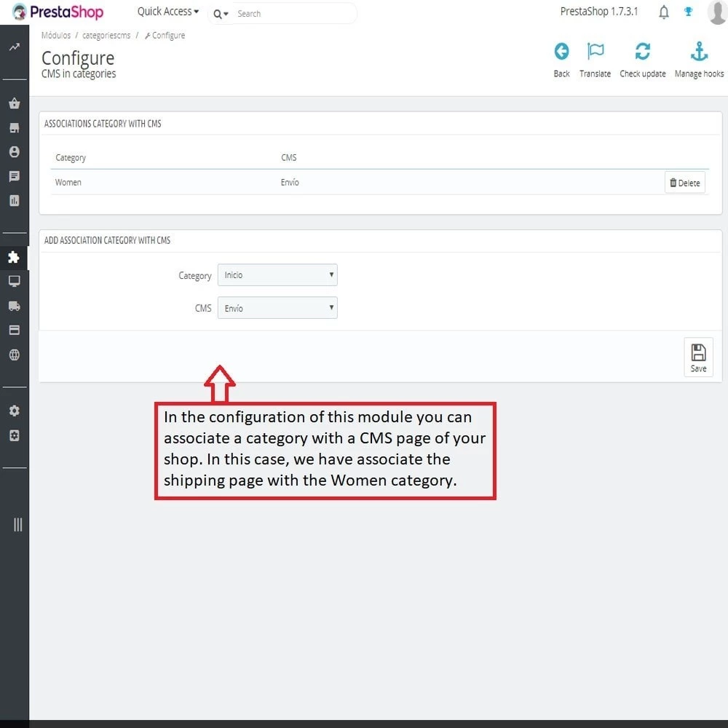Open Advanced Parameters icon in sidebar
The height and width of the screenshot is (728, 728).
click(x=15, y=435)
